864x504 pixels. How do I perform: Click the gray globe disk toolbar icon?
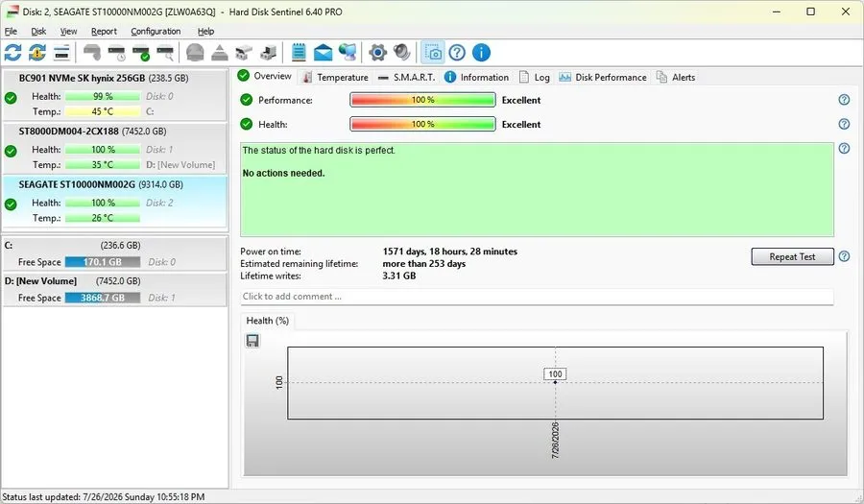[x=195, y=53]
